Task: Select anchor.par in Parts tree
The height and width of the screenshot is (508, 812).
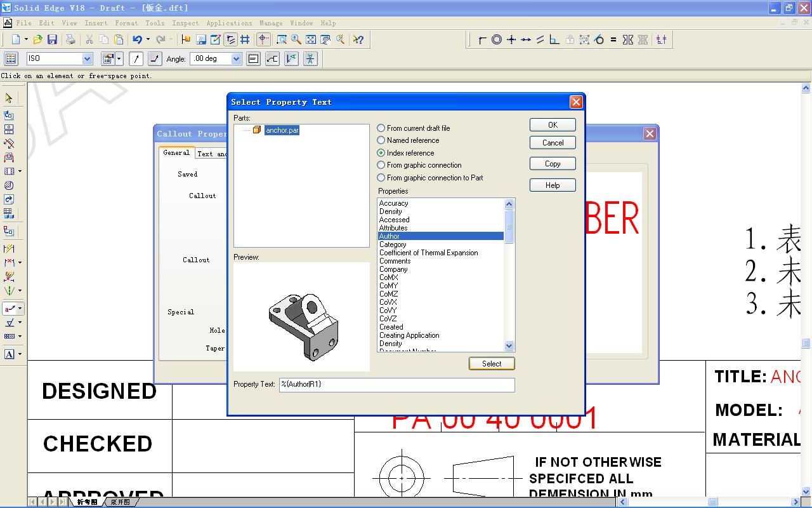Action: [x=282, y=130]
